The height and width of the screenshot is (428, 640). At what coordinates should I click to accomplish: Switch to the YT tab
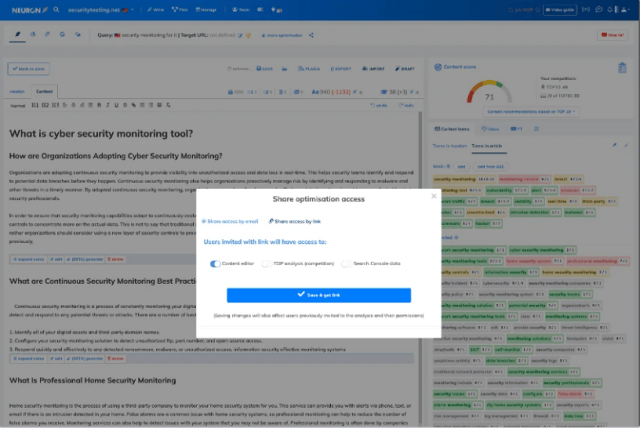click(x=516, y=129)
